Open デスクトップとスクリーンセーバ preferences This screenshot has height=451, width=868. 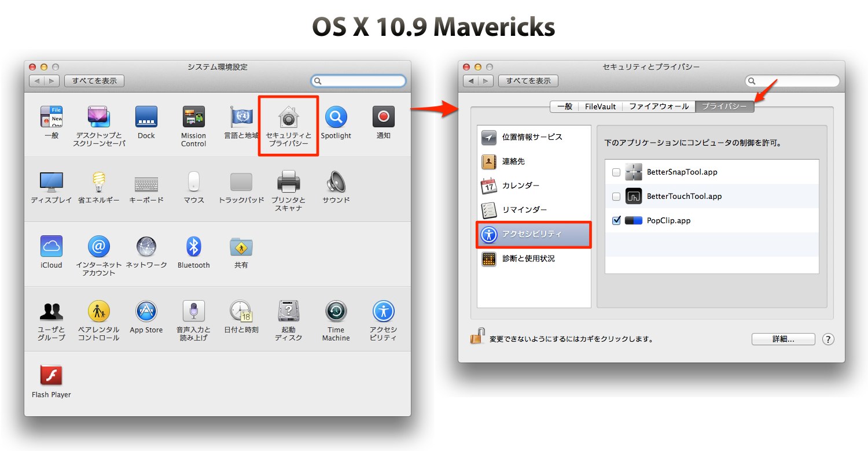coord(99,117)
